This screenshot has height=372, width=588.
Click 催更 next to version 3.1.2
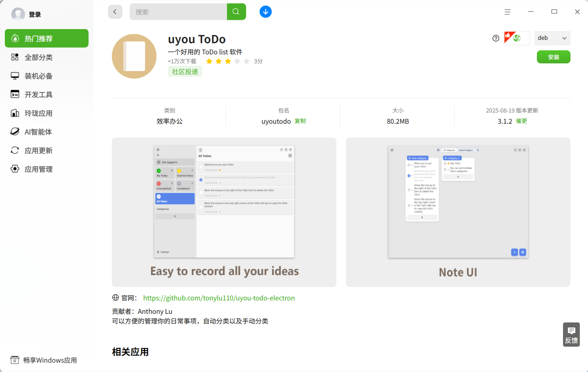[522, 121]
